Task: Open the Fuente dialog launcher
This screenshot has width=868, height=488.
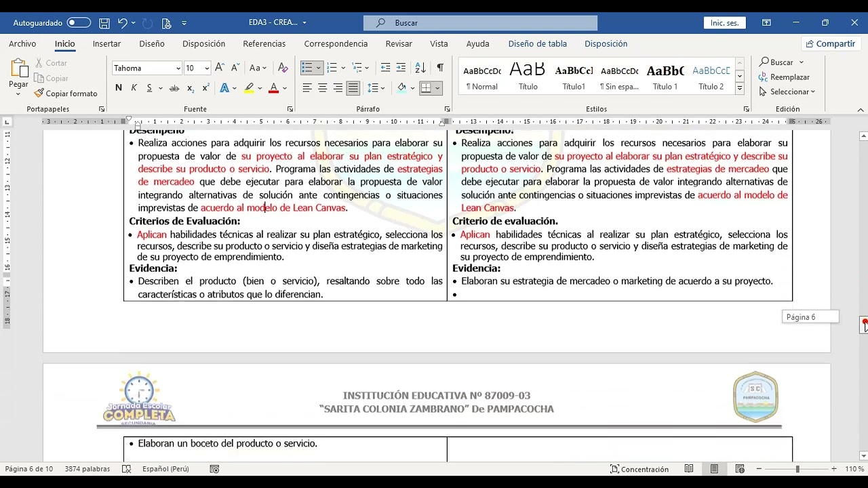Action: [x=290, y=109]
